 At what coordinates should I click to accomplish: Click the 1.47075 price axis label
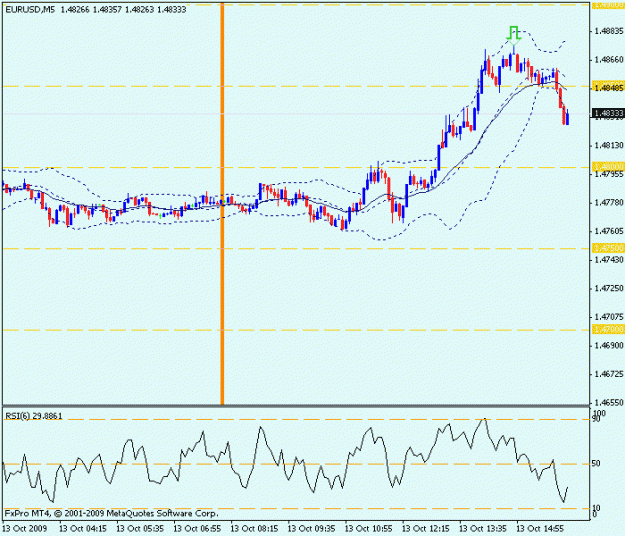[608, 317]
